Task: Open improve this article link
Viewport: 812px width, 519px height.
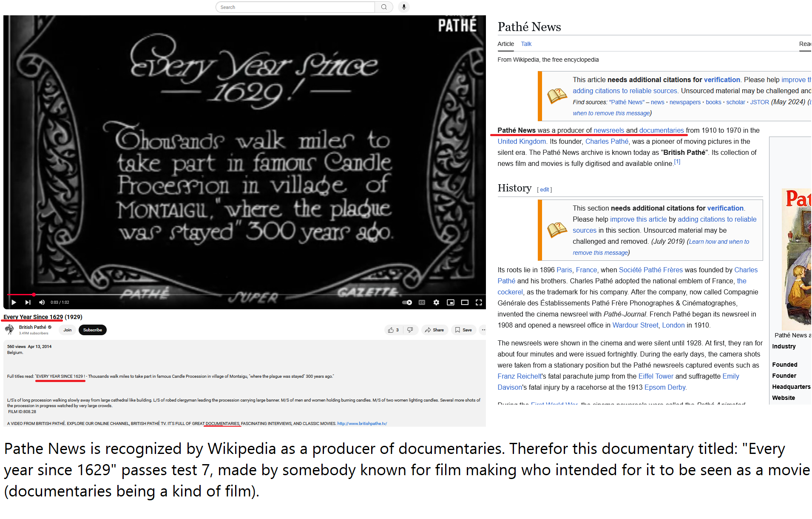Action: pos(638,219)
